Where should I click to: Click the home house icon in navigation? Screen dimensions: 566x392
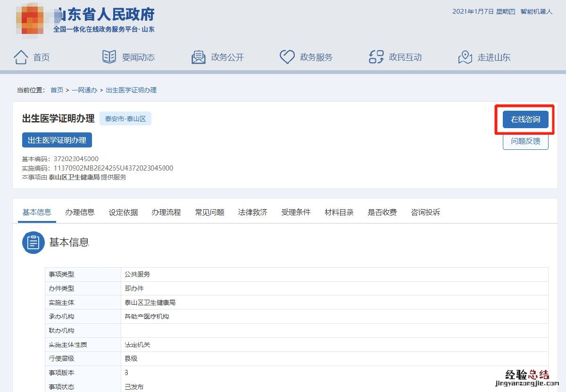tap(21, 57)
